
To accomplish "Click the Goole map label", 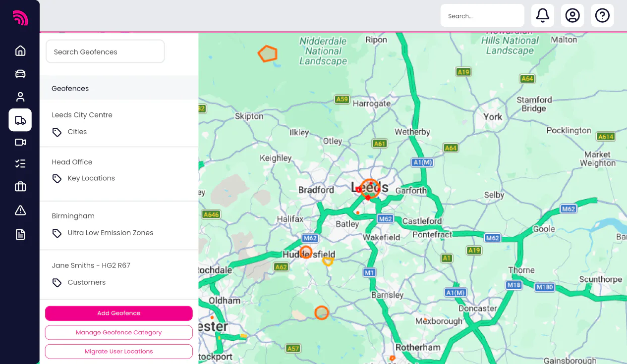I will 544,229.
